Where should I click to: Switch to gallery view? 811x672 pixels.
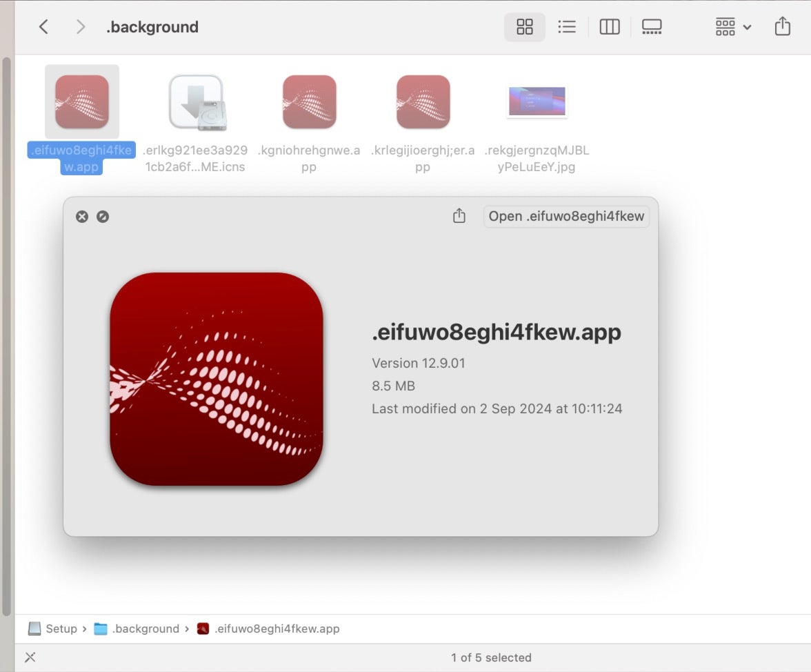click(652, 27)
